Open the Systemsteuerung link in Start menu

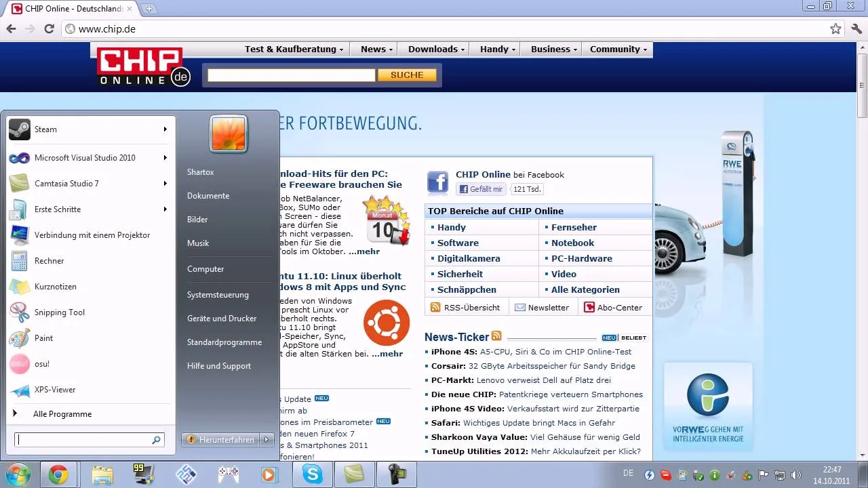[x=218, y=295]
